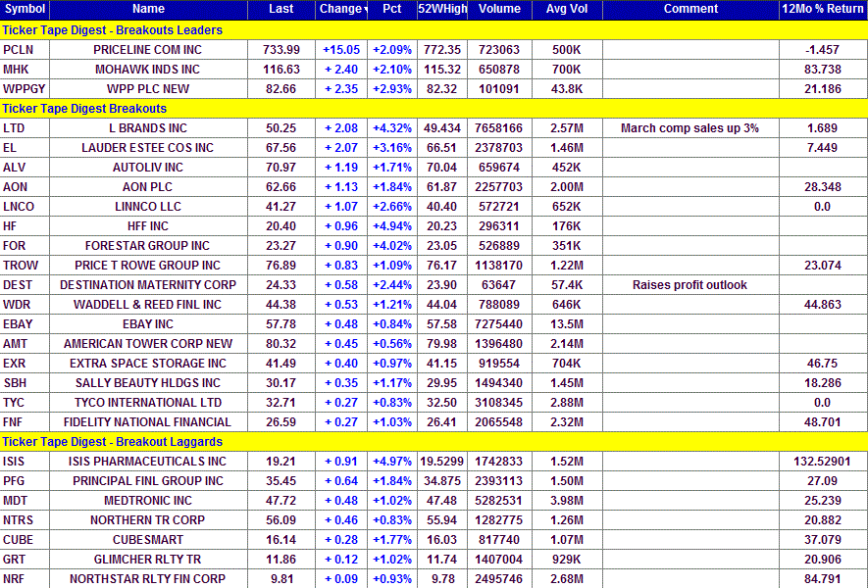Click the +15.05 change value
Image resolution: width=868 pixels, height=588 pixels.
coord(341,50)
